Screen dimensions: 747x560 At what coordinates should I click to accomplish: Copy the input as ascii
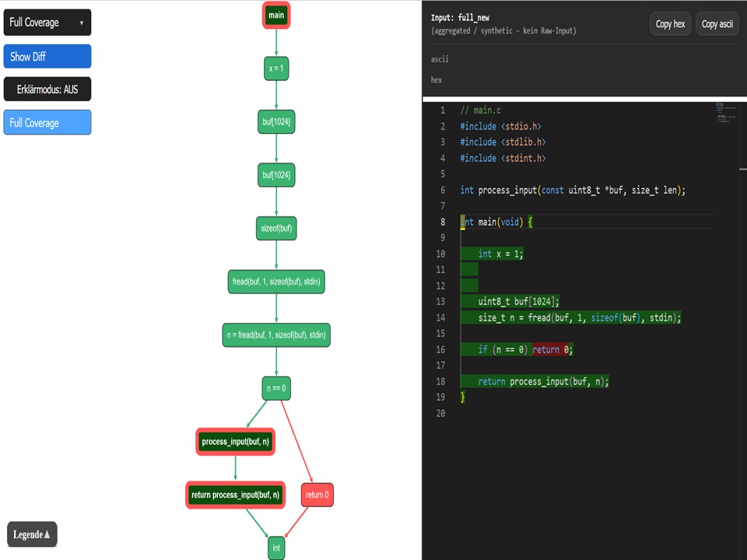(717, 24)
